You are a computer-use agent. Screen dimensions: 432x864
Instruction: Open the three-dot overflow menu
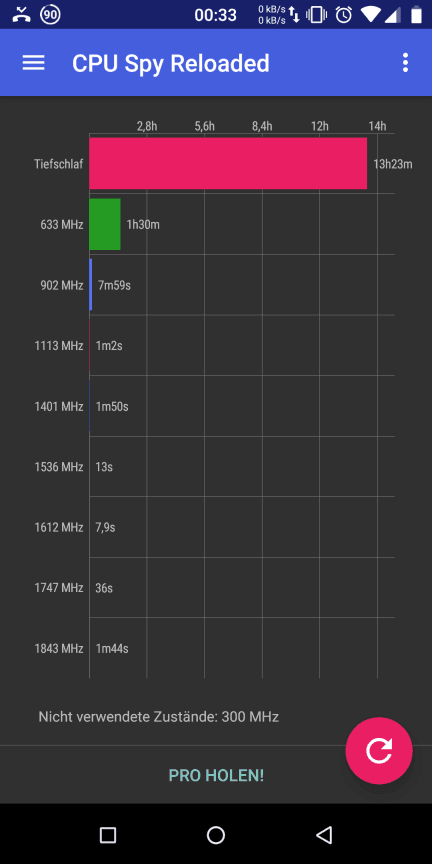[405, 63]
